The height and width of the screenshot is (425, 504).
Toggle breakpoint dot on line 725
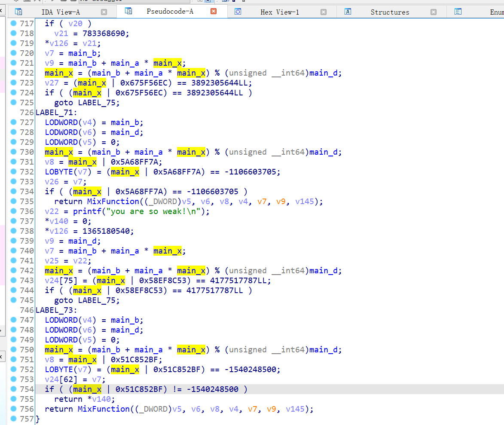point(13,102)
